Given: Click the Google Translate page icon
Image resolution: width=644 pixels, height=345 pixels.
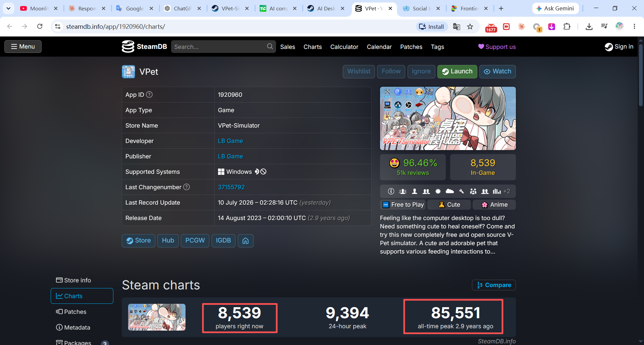Looking at the screenshot, I should point(457,26).
